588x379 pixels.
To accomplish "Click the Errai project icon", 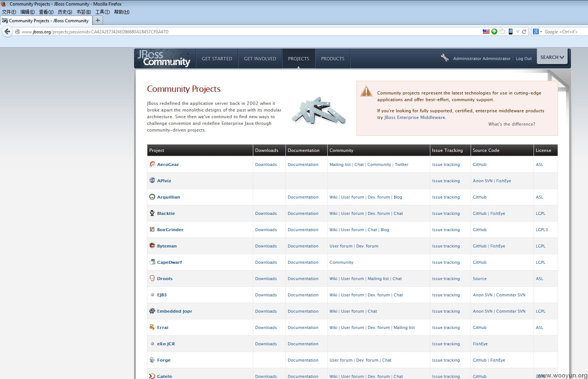I will tap(152, 327).
